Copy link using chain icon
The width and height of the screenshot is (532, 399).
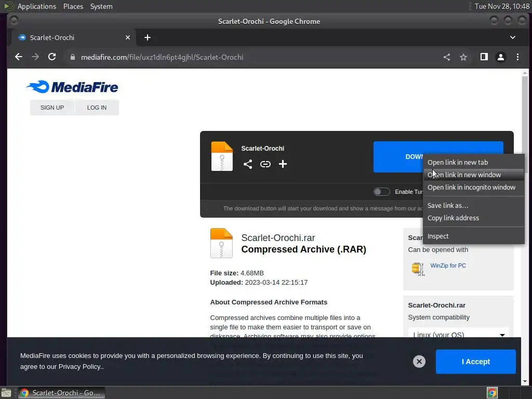click(265, 164)
